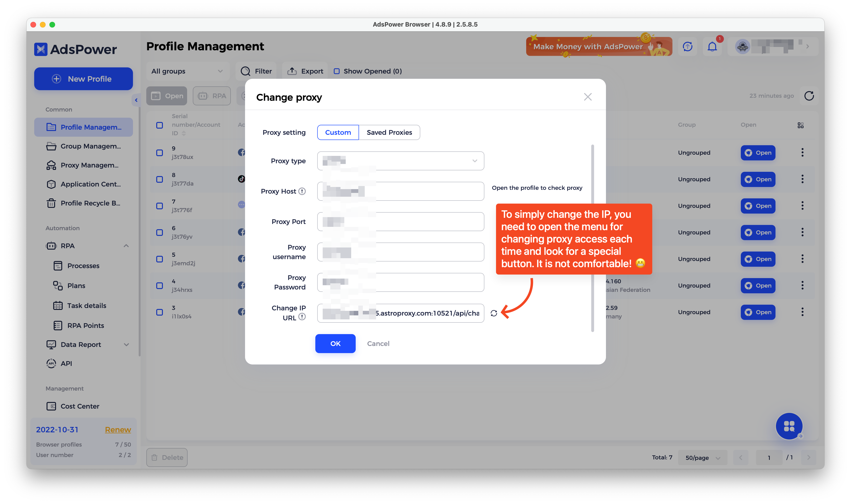851x504 pixels.
Task: Click the New Profile button
Action: (x=83, y=79)
